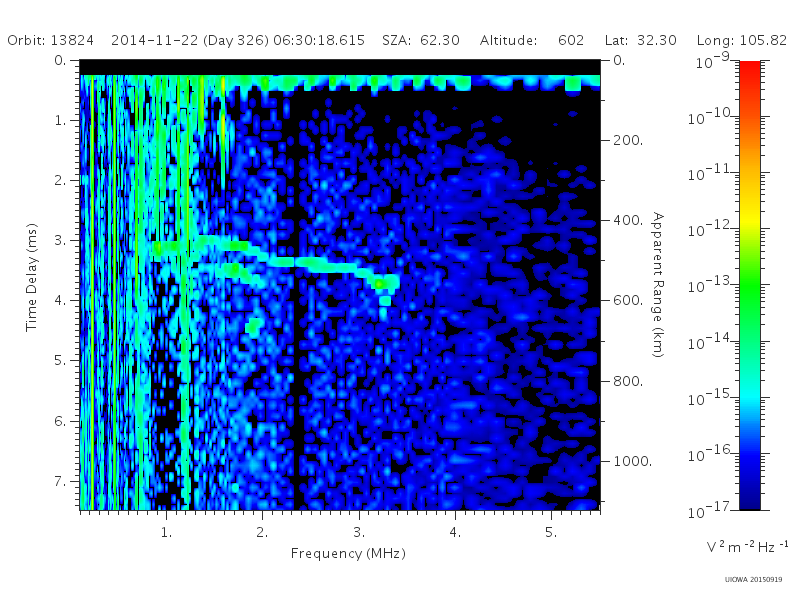800x600 pixels.
Task: Click the '800.' apparent range tick label
Action: tap(628, 381)
